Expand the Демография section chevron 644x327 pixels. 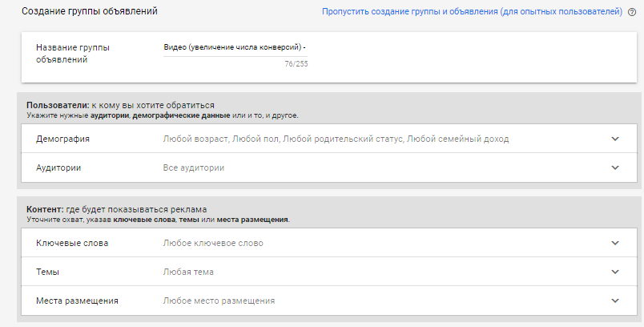[x=615, y=139]
